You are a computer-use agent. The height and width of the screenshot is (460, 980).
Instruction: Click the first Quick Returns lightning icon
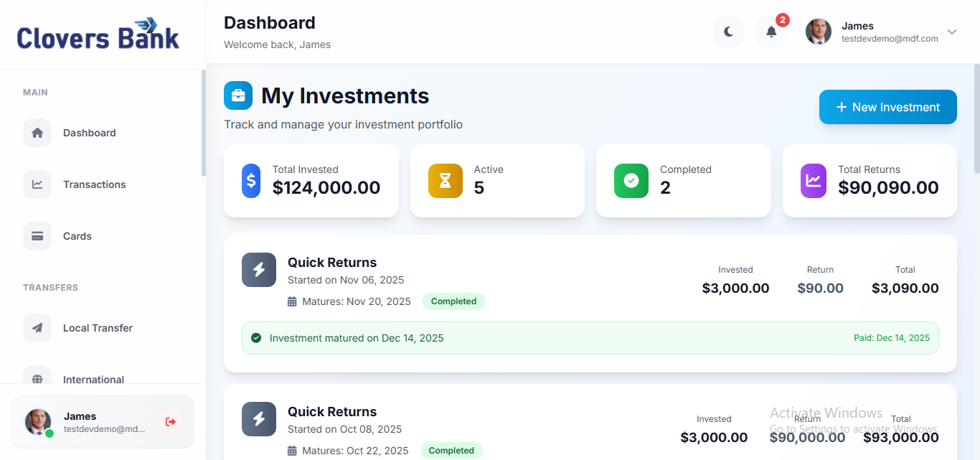coord(259,270)
